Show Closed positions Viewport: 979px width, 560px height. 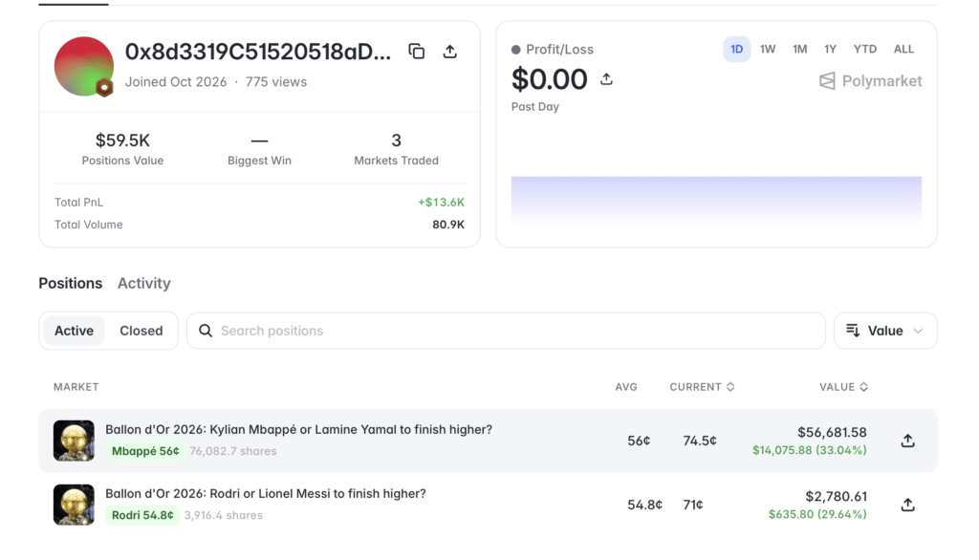(141, 331)
